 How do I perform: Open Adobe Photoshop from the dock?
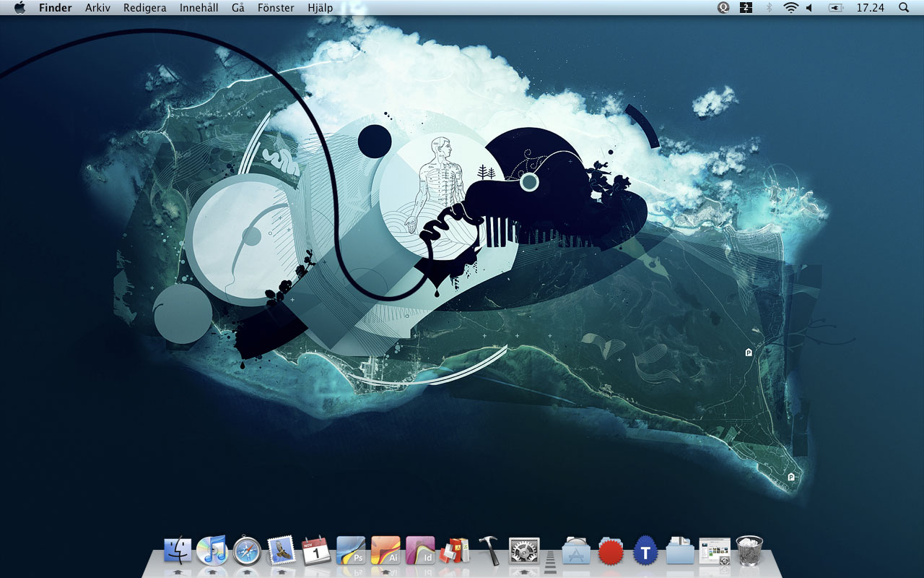tap(351, 551)
